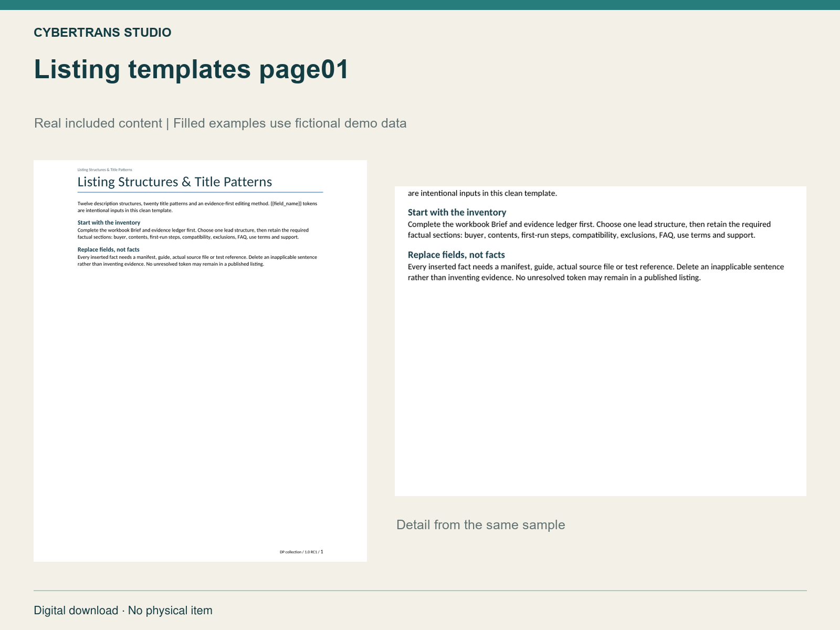Open the full-page sample thumbnail on the left

pos(200,361)
